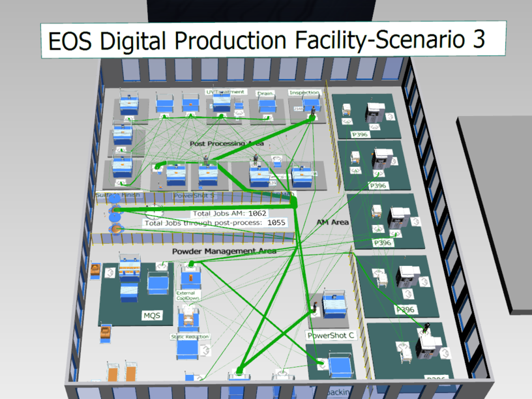This screenshot has width=532, height=399.
Task: Select the Post Processing Area label
Action: (x=227, y=143)
